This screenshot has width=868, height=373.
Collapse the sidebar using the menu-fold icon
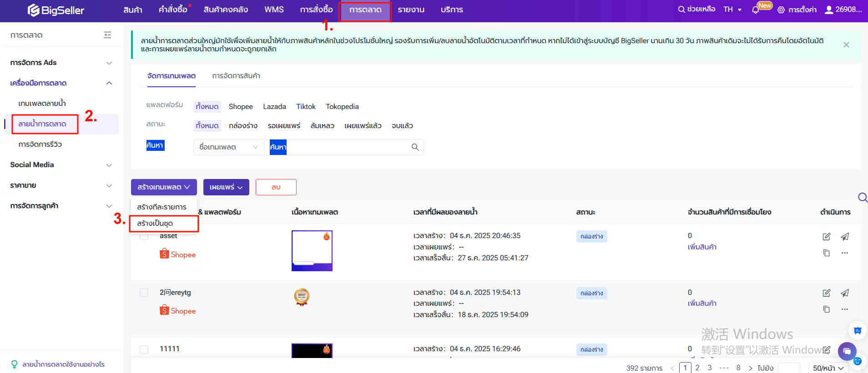107,35
